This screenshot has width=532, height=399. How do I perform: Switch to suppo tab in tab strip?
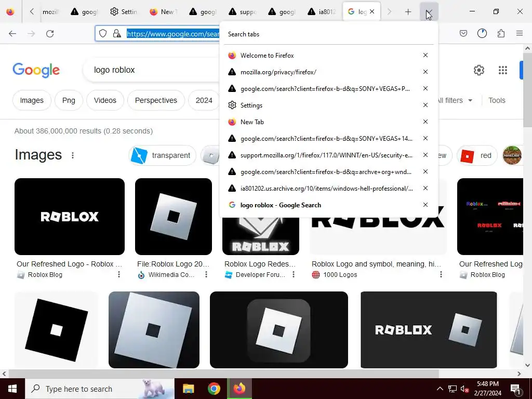242,11
